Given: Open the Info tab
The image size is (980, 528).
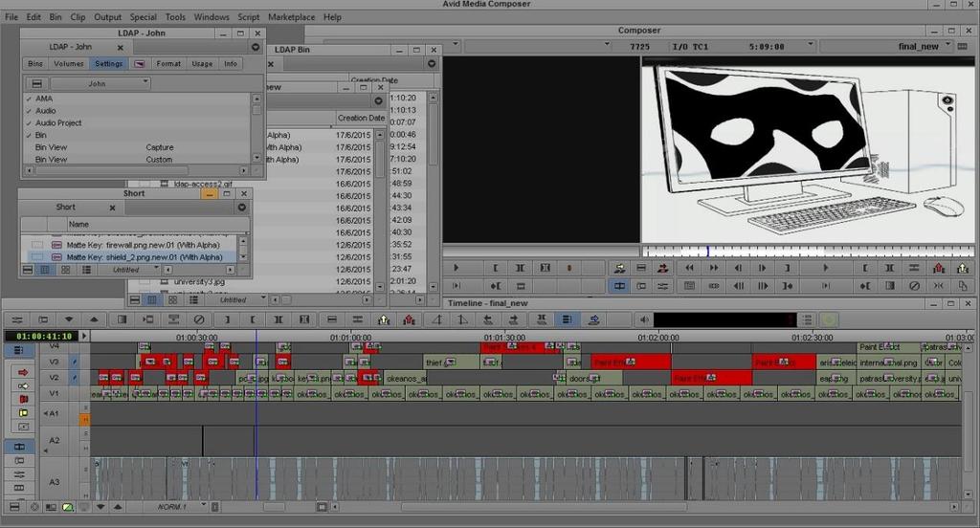Looking at the screenshot, I should [231, 64].
